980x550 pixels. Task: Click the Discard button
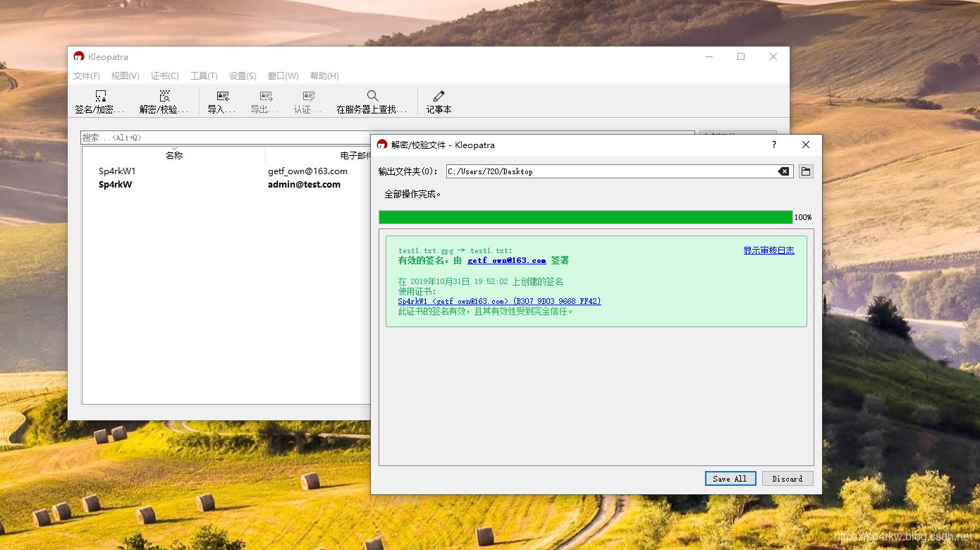pyautogui.click(x=788, y=479)
